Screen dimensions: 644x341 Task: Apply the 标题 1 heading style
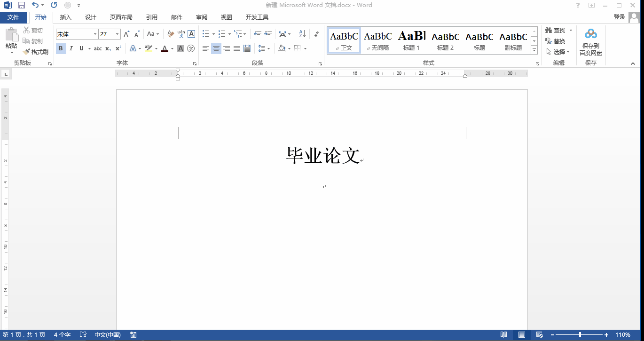411,40
